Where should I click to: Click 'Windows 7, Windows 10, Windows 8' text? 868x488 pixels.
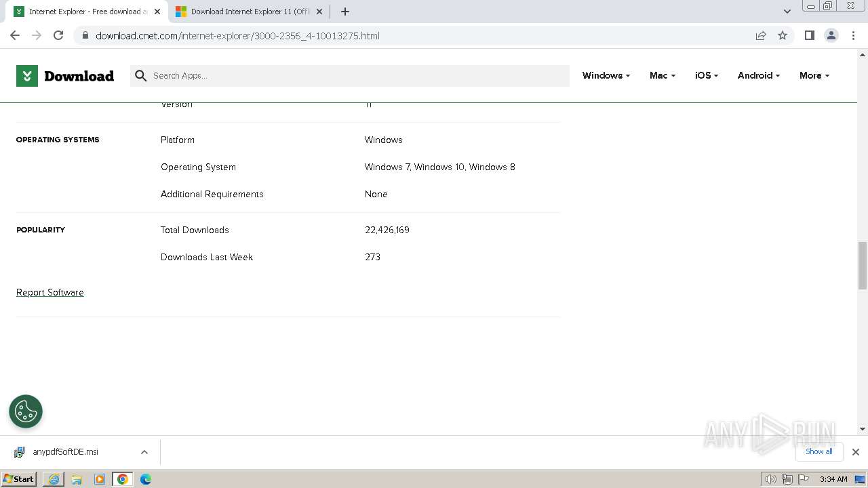440,167
